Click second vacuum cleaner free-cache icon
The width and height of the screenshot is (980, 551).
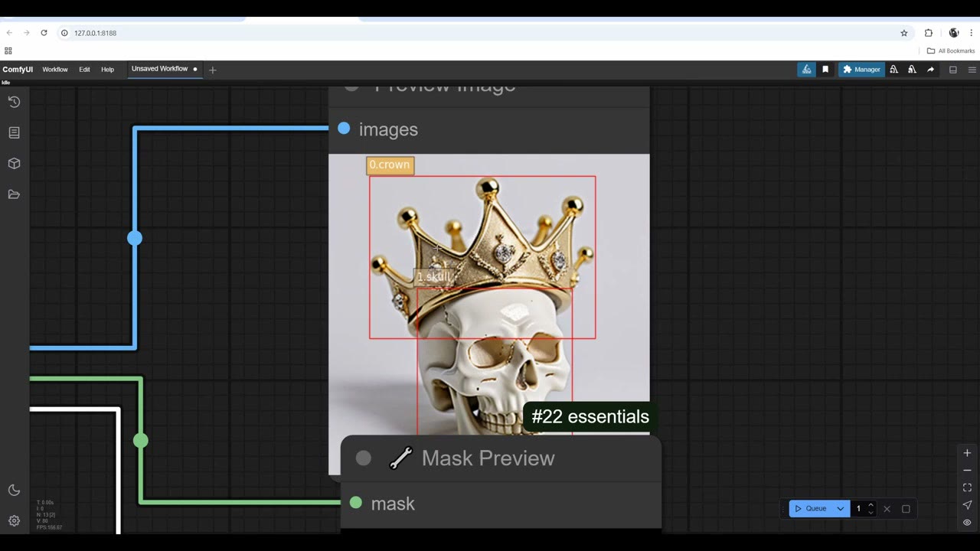(912, 70)
